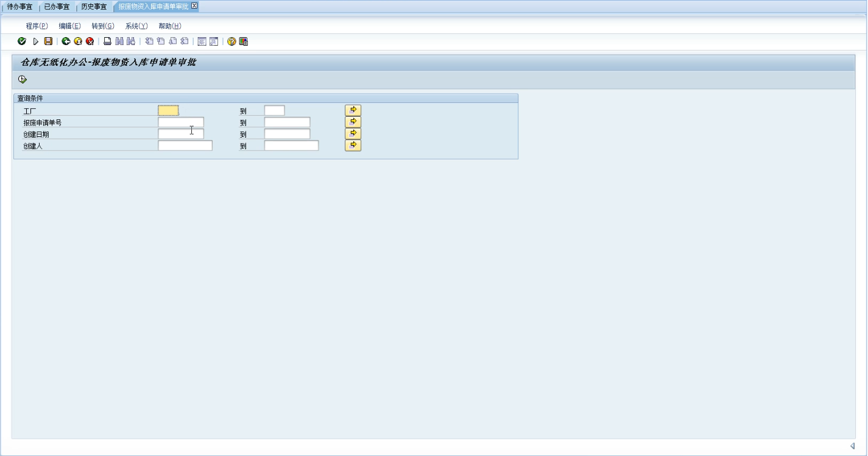Click the 创建人 from input field
This screenshot has height=456, width=868.
coord(185,146)
